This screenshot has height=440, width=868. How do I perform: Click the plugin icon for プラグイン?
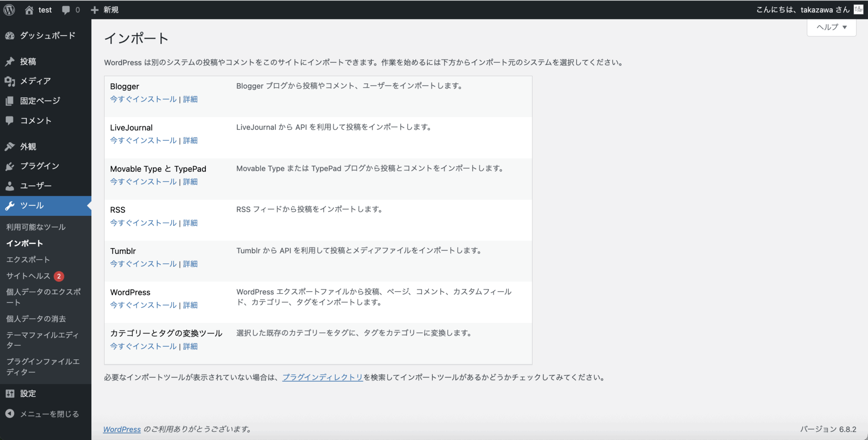10,166
